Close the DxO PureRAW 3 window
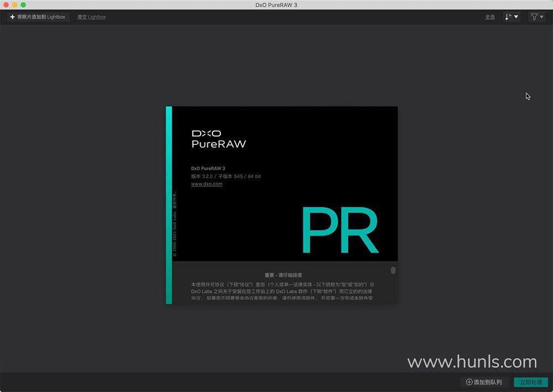The width and height of the screenshot is (553, 392). point(6,5)
